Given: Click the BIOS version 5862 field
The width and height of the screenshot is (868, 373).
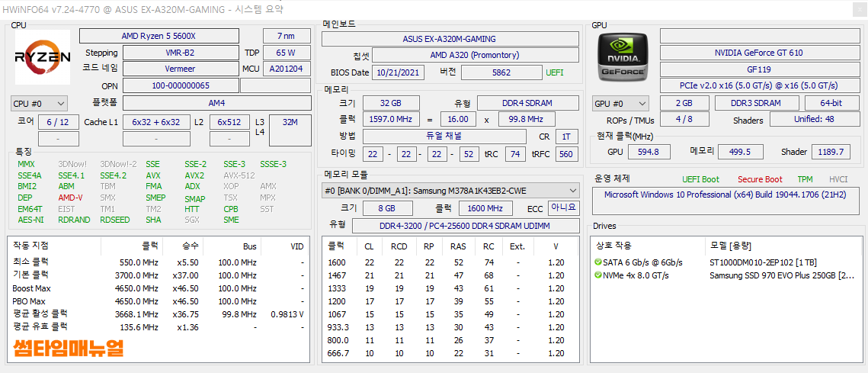Looking at the screenshot, I should [x=501, y=72].
